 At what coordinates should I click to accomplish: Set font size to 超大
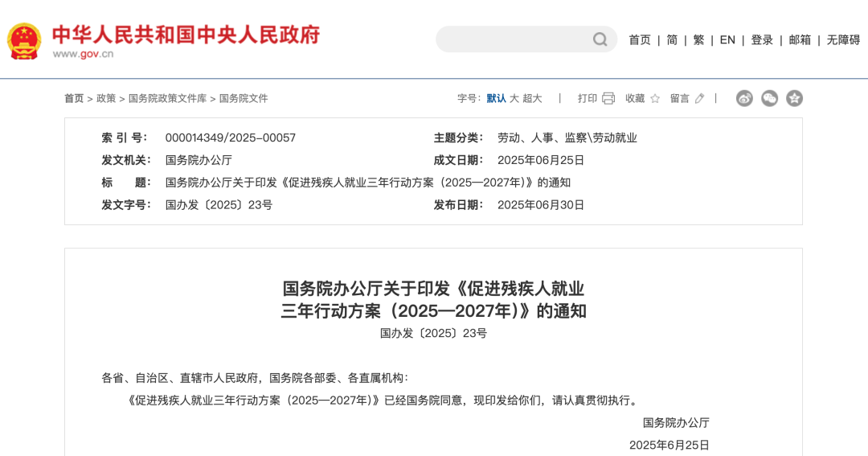point(532,98)
